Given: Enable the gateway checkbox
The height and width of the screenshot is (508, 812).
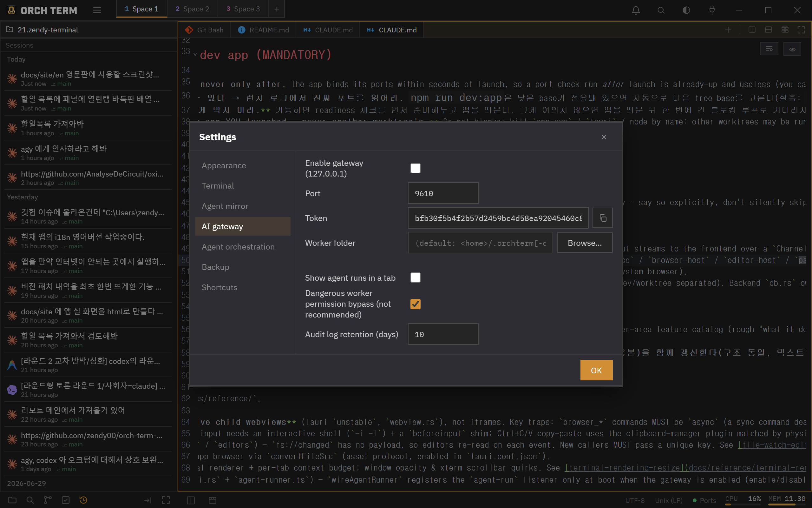Looking at the screenshot, I should (x=416, y=168).
